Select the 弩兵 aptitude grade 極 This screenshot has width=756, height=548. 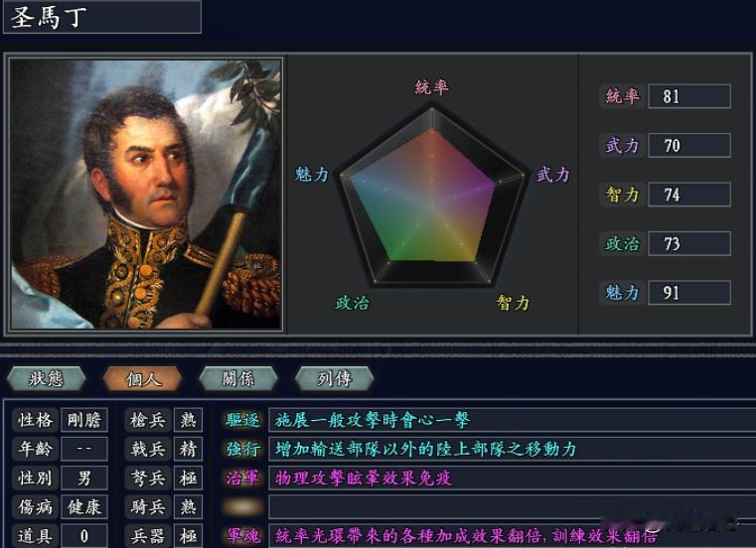pos(189,479)
